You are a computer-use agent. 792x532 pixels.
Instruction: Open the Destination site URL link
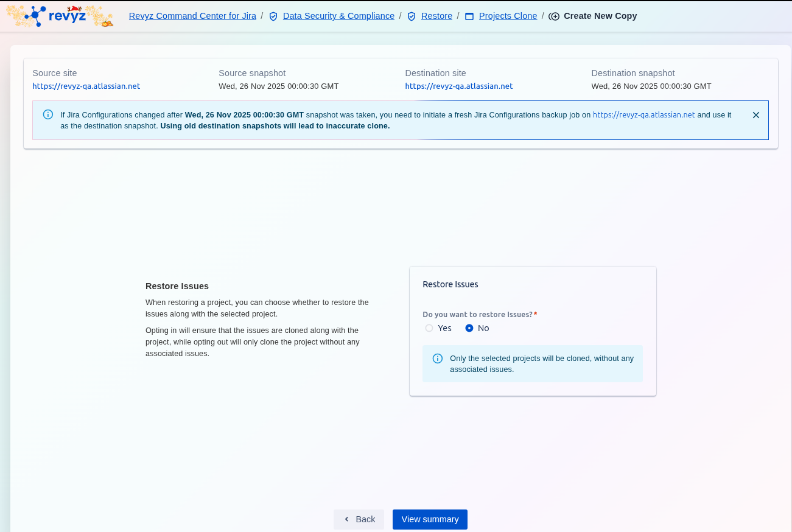click(459, 86)
